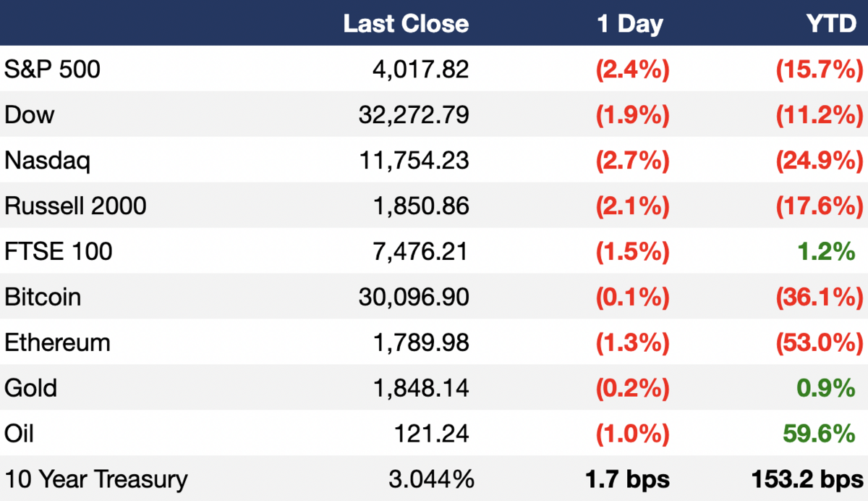Click Bitcoin's last close value 30,096.90

[414, 297]
